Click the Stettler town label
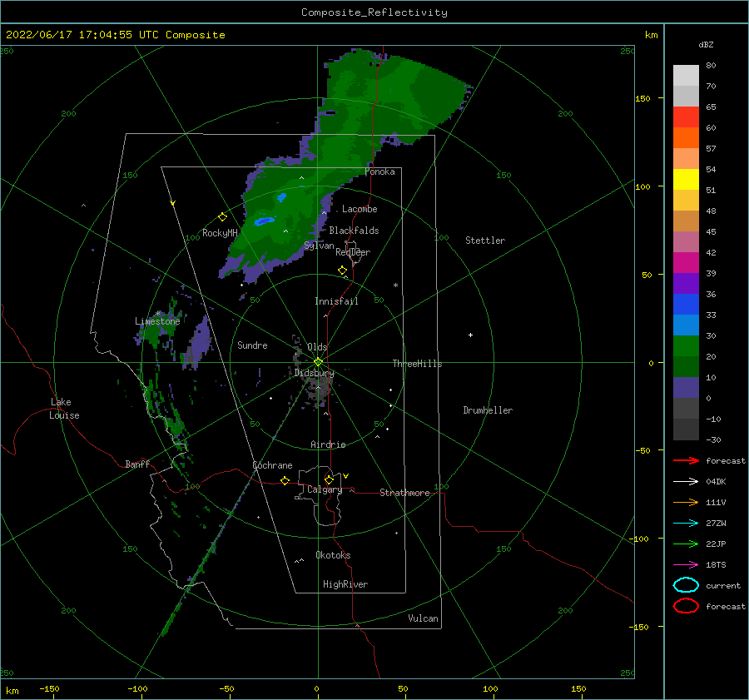This screenshot has height=700, width=749. coord(485,241)
